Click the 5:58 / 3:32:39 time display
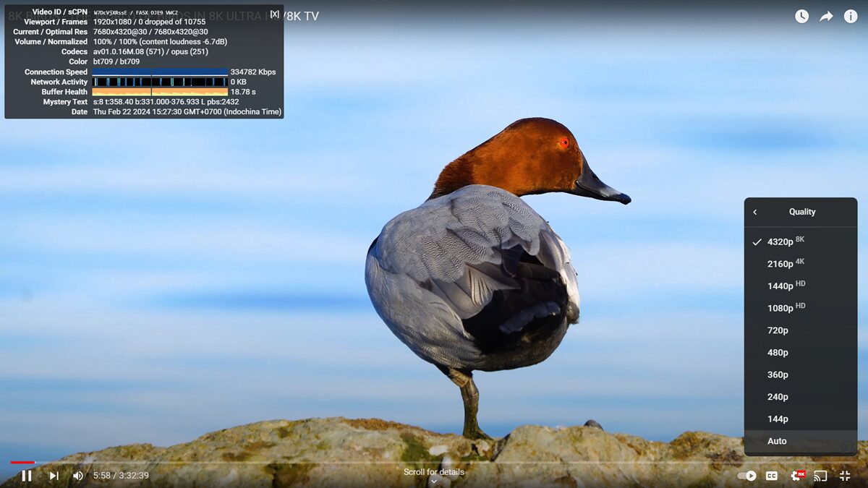This screenshot has height=488, width=868. click(x=121, y=476)
